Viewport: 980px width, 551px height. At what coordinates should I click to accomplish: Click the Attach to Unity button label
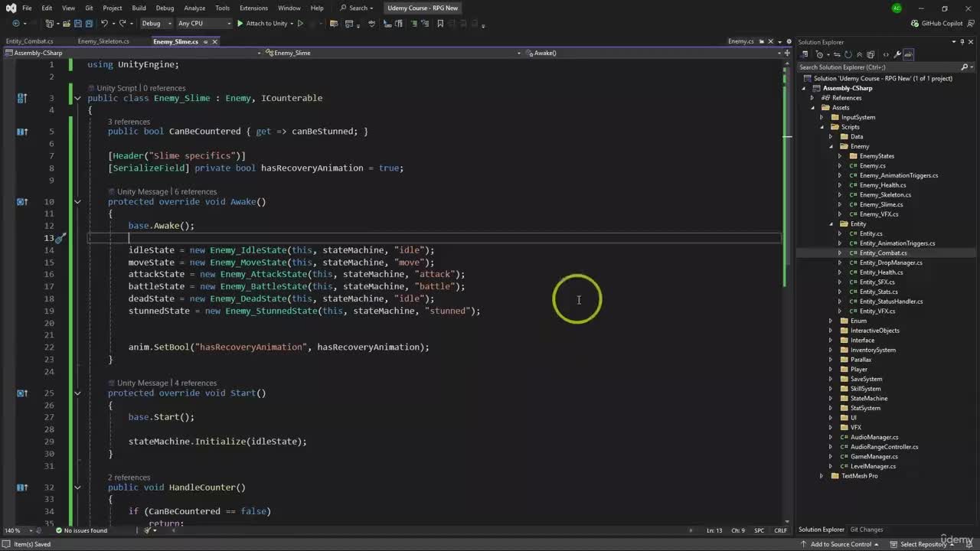[x=267, y=24]
